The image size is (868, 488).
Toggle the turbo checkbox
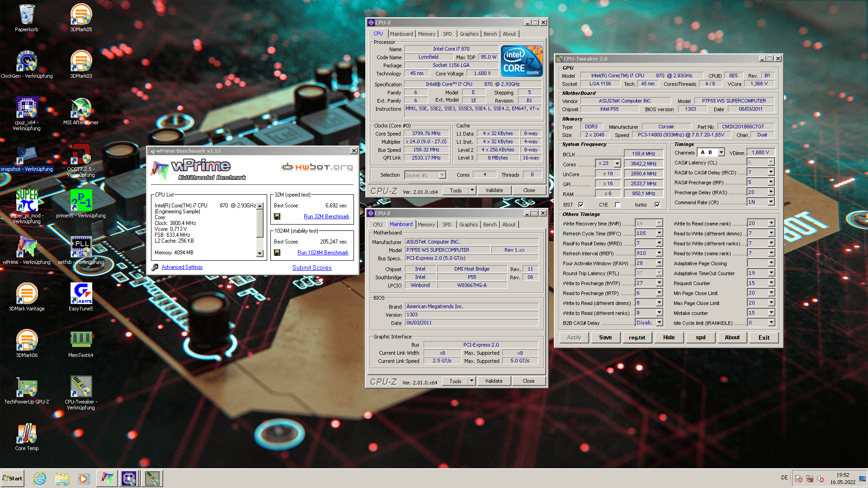tap(657, 205)
